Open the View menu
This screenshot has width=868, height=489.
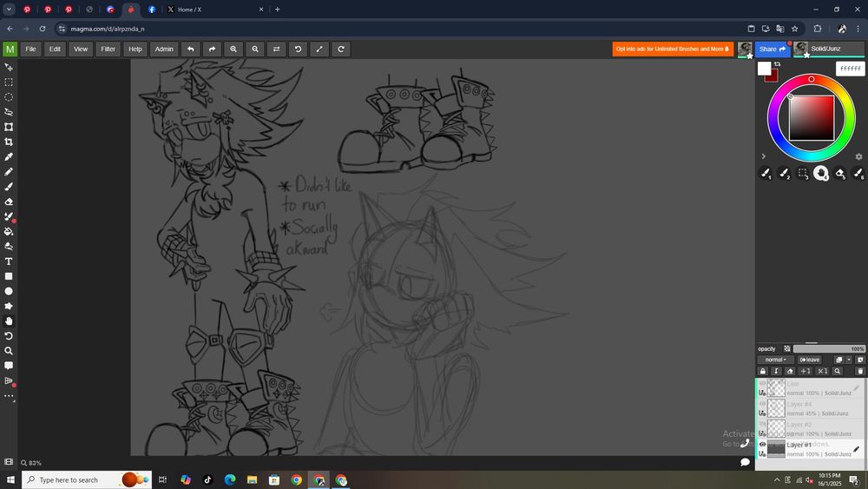[x=81, y=50]
